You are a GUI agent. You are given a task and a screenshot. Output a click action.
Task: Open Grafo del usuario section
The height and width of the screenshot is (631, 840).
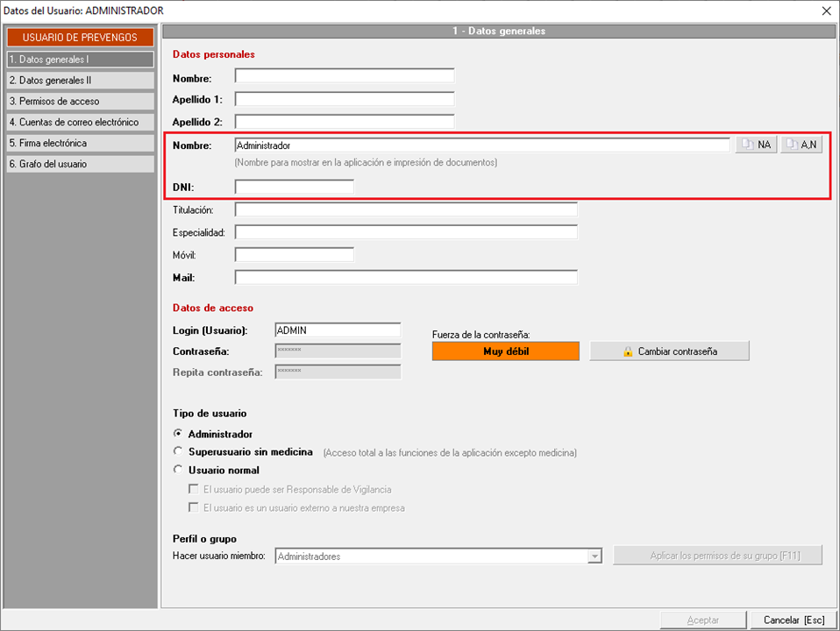[x=80, y=164]
